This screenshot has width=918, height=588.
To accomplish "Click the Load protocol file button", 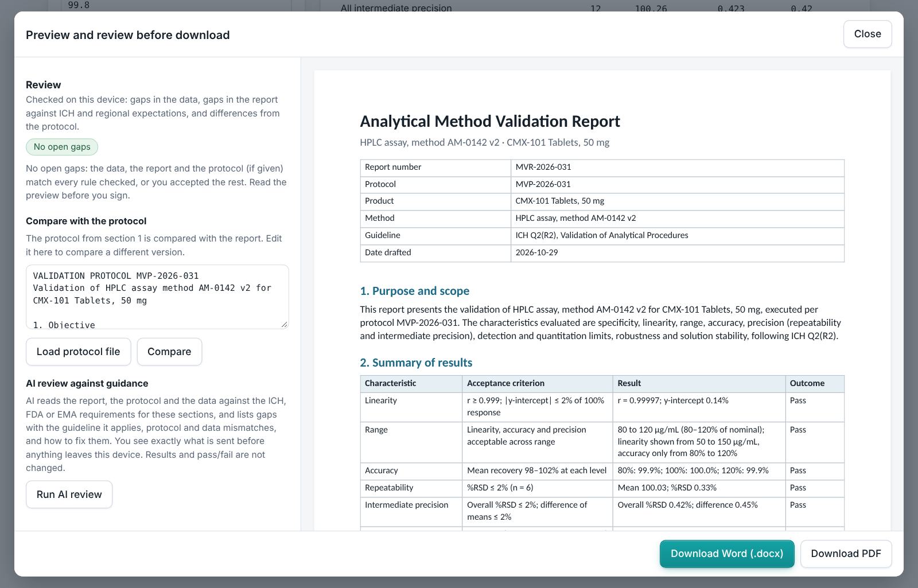I will pos(78,352).
